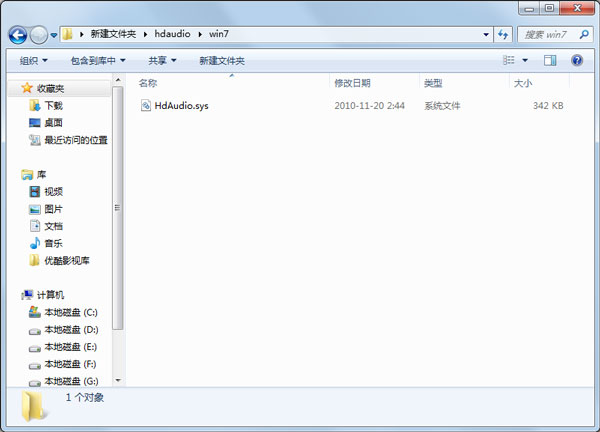Click the computer icon beside 计算机
Image resolution: width=600 pixels, height=432 pixels.
pos(27,295)
